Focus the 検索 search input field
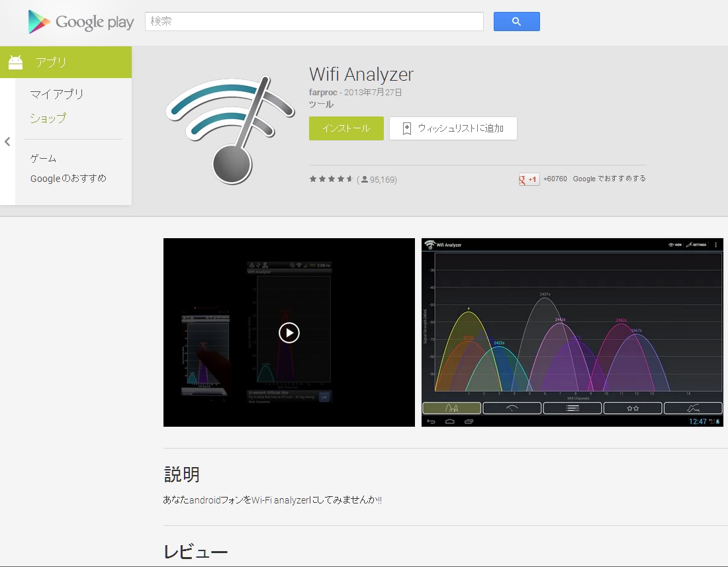728x567 pixels. point(314,21)
